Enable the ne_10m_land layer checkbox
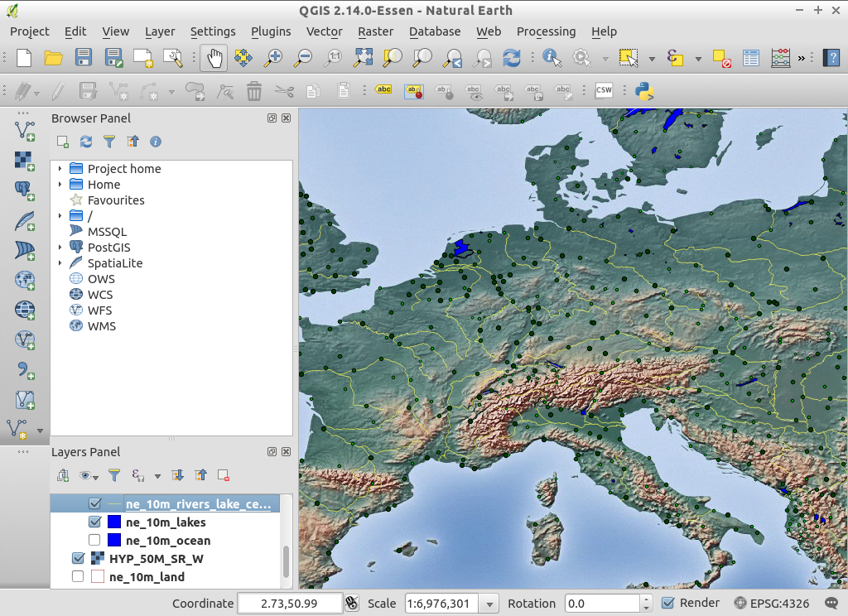The height and width of the screenshot is (616, 848). click(78, 576)
